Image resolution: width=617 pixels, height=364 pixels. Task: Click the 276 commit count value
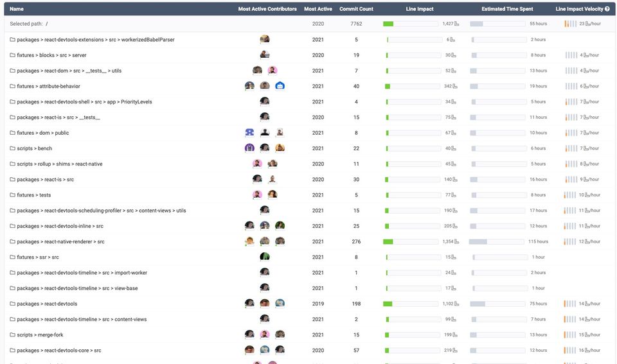coord(356,242)
